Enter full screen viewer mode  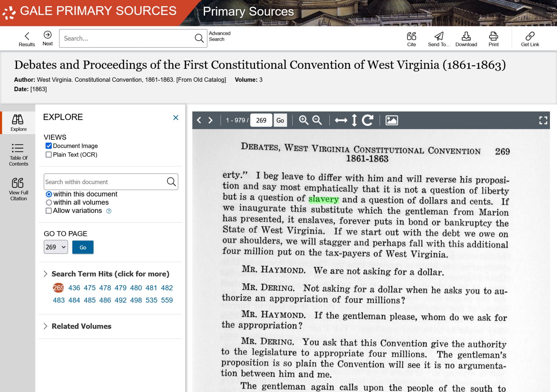pyautogui.click(x=543, y=120)
